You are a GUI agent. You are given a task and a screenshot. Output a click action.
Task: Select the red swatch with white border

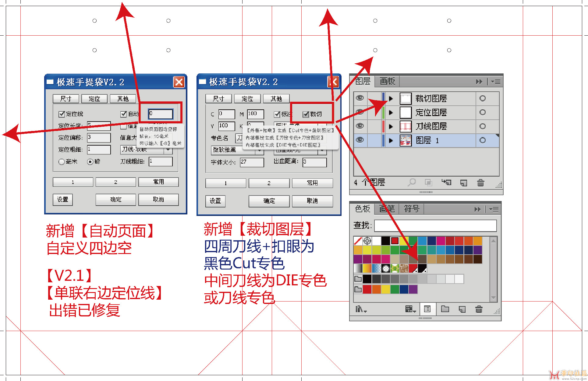click(395, 241)
